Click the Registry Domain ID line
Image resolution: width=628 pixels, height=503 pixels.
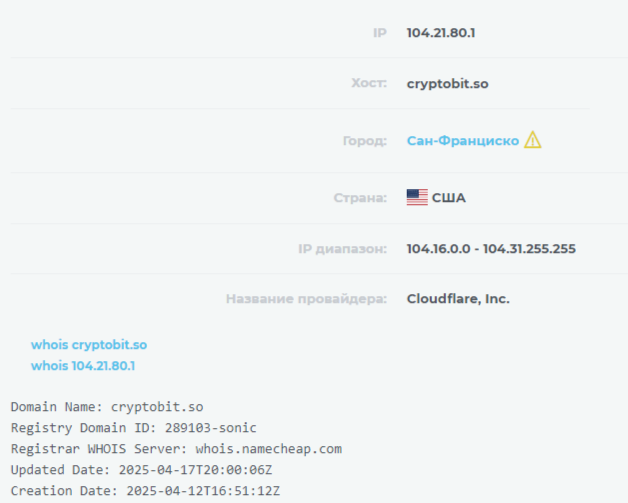[133, 428]
